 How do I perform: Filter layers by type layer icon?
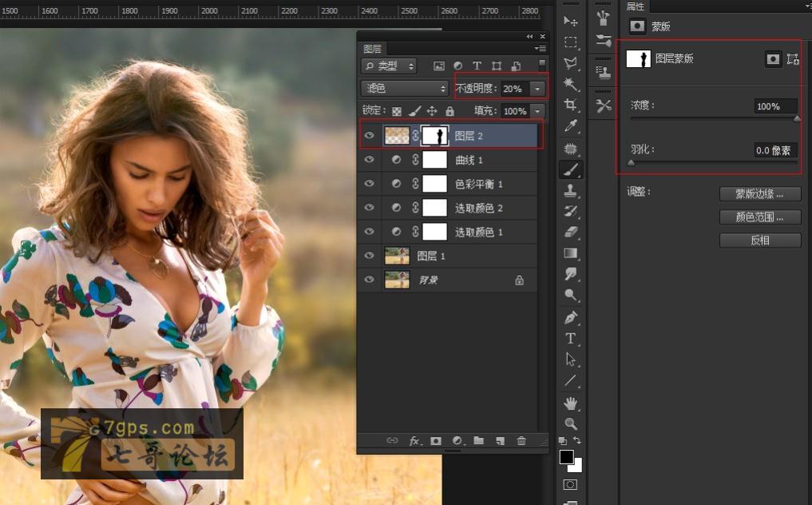pos(477,66)
